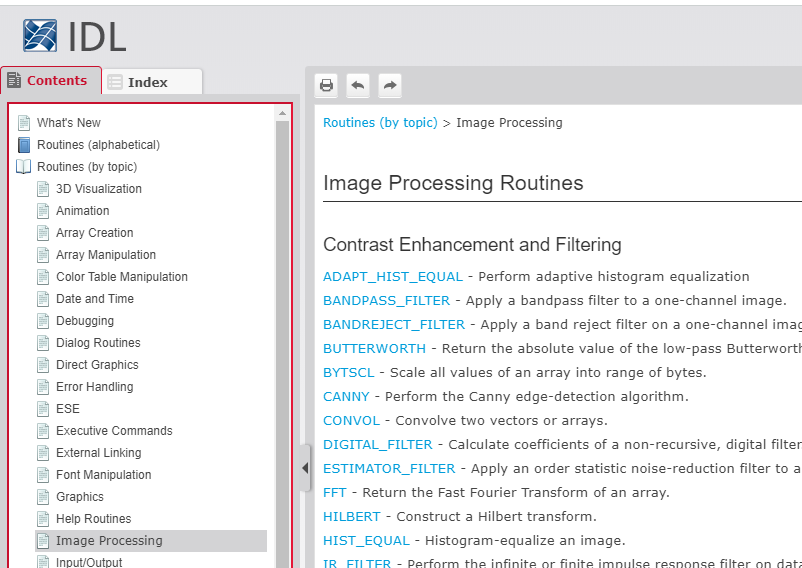Open the BANDREJECT_FILTER routine link

point(394,325)
